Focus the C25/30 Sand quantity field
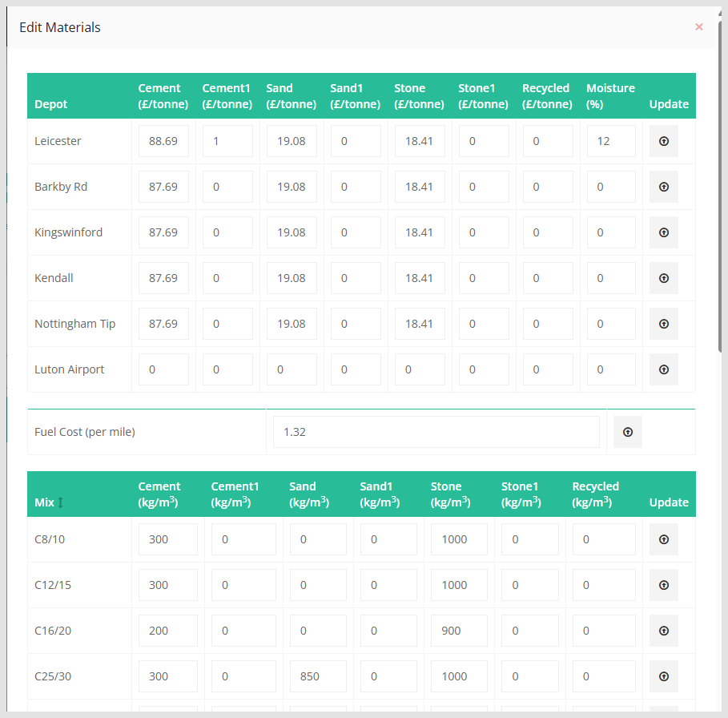 [x=318, y=676]
